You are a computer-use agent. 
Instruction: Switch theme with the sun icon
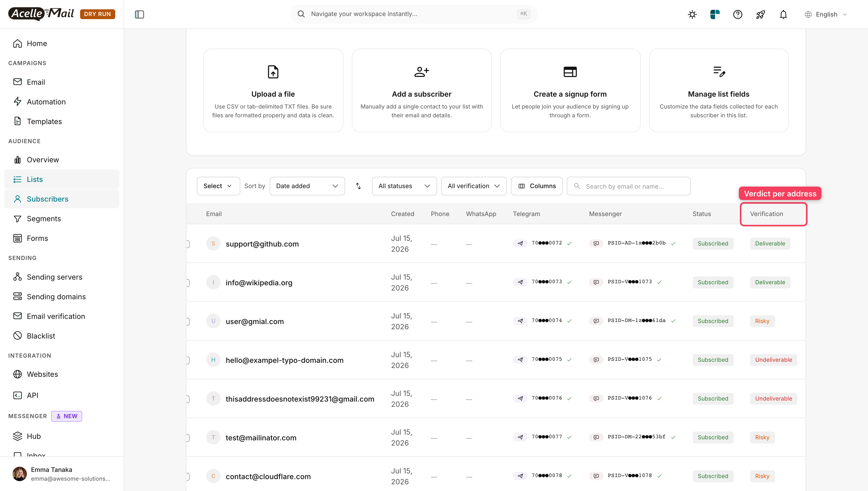(692, 14)
